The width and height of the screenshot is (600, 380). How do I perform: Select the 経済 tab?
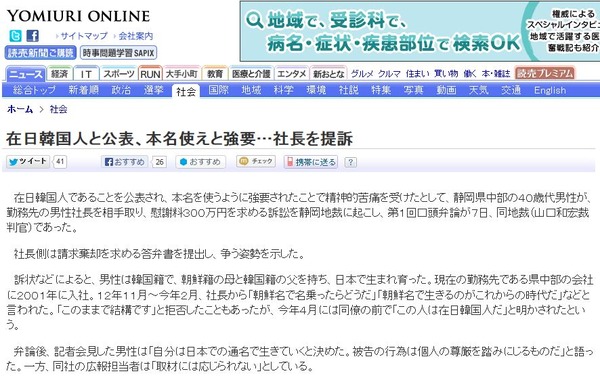tap(59, 73)
